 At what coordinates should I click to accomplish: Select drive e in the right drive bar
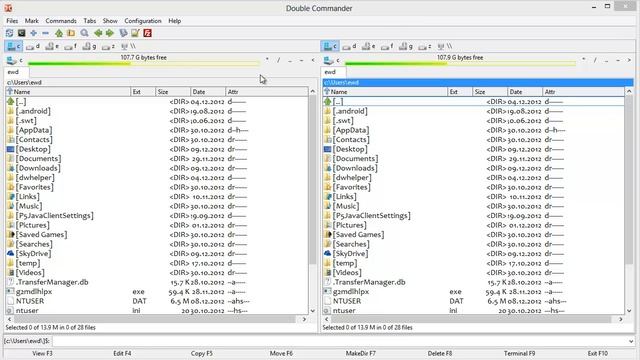[369, 47]
